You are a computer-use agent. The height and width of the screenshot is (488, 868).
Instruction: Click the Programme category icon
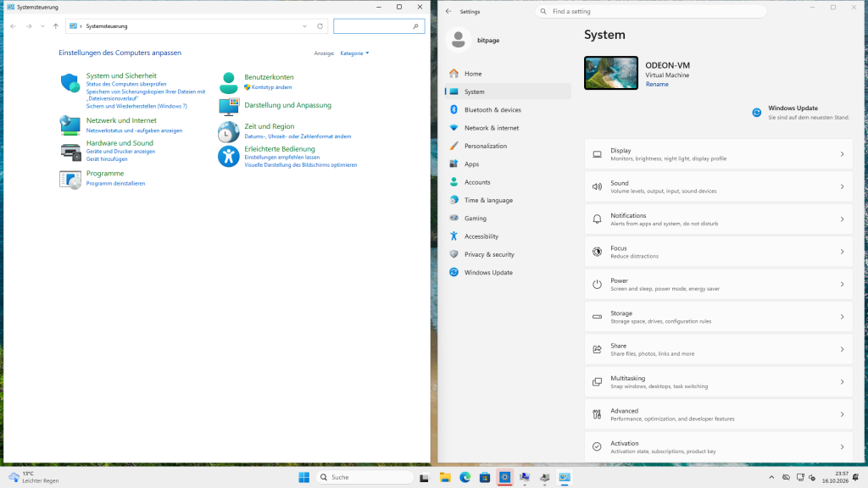pos(70,180)
